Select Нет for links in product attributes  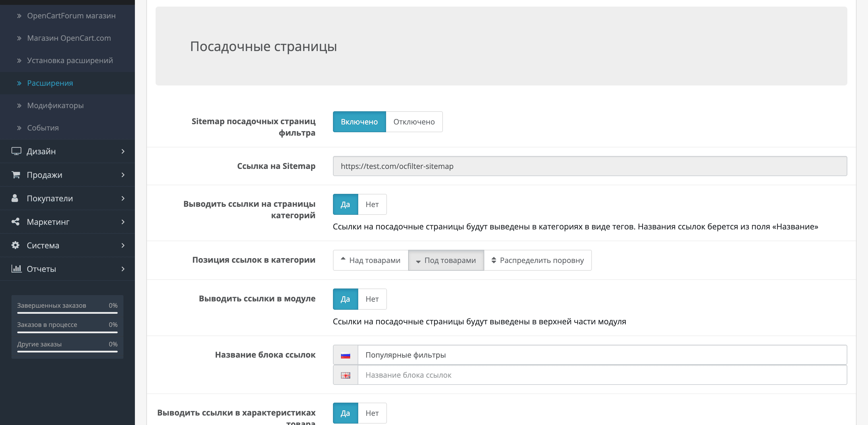[372, 413]
